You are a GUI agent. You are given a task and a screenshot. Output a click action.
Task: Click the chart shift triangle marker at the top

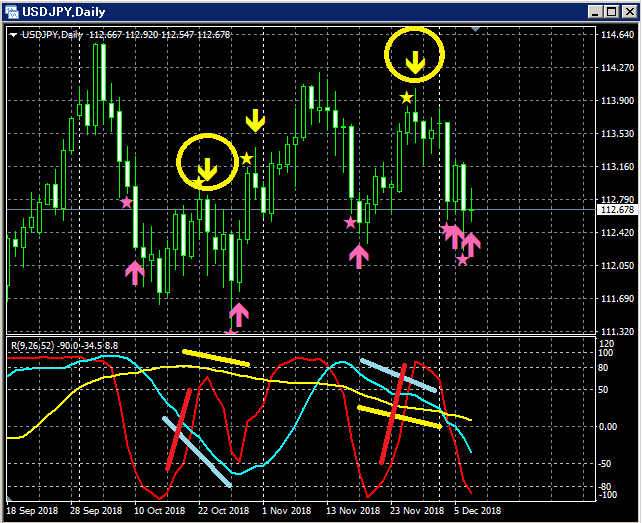point(475,29)
